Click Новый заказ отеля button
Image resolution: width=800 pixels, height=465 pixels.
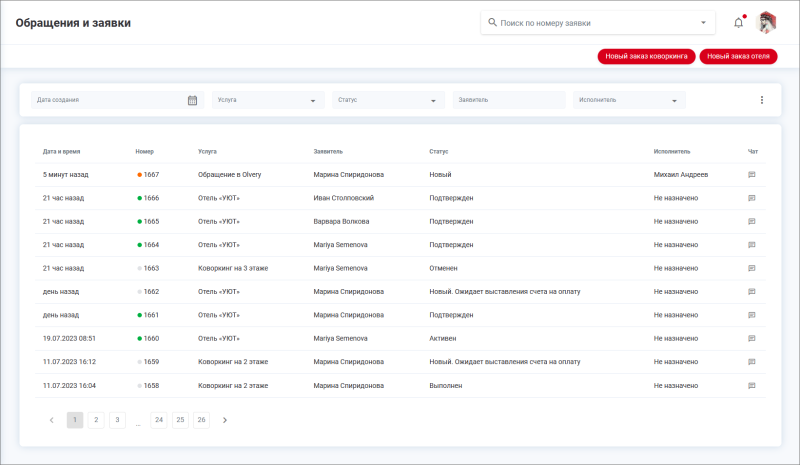[x=738, y=56]
